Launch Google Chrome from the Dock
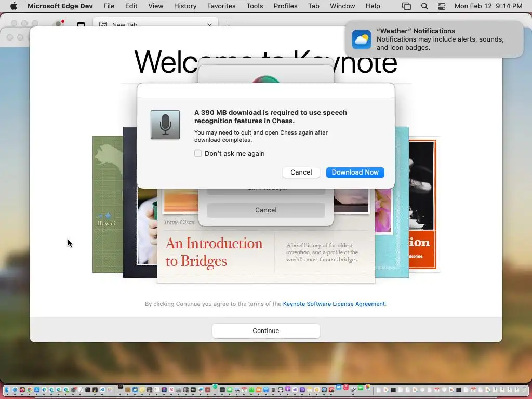This screenshot has height=399, width=532. (x=30, y=390)
